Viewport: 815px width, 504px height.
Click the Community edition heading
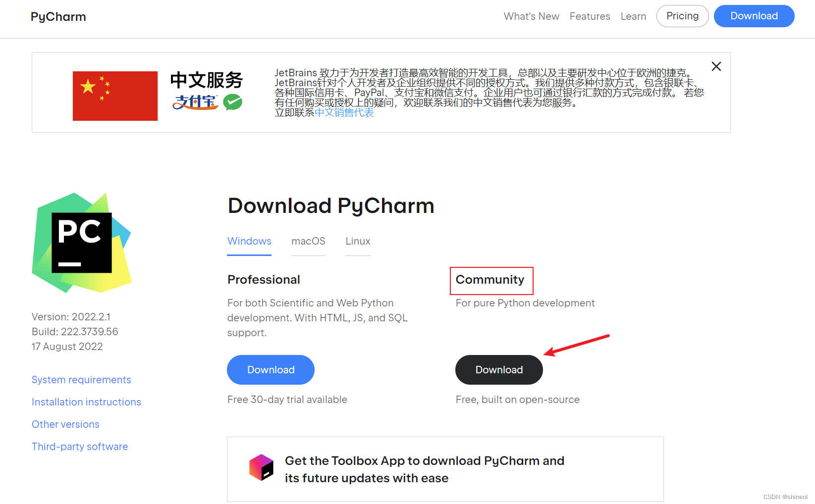[490, 280]
